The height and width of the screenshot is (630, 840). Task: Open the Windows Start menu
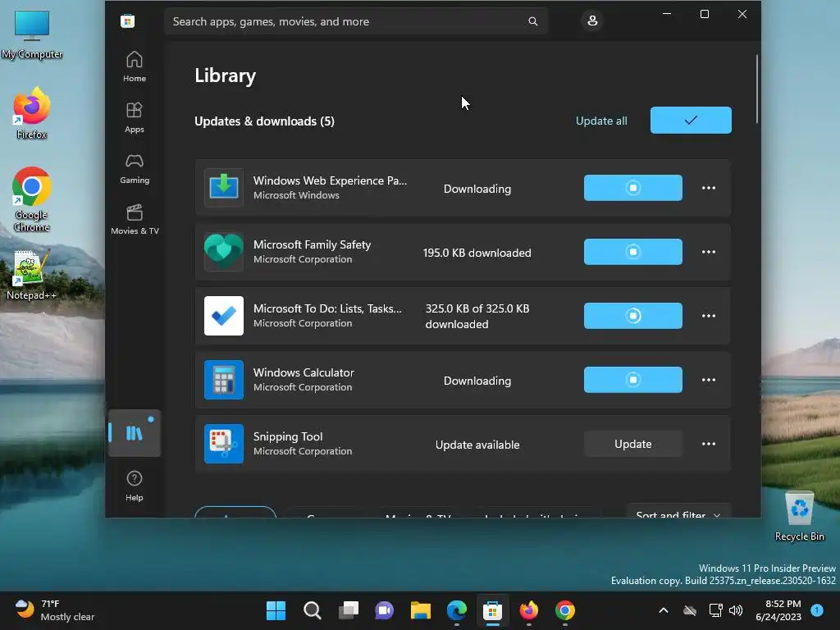tap(276, 610)
